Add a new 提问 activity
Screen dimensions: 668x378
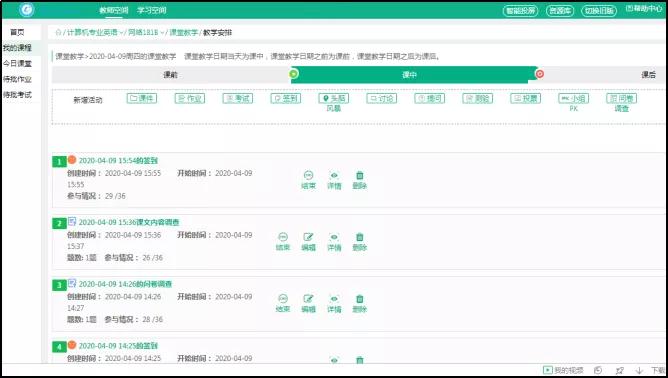point(429,98)
